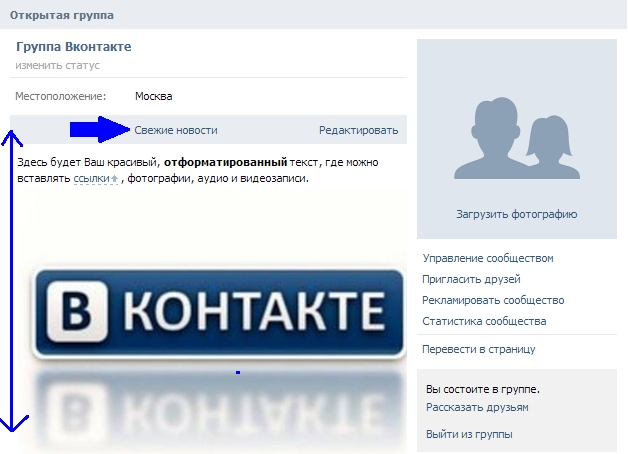
Task: Open the 'Свежие новости' section header
Action: pyautogui.click(x=176, y=130)
